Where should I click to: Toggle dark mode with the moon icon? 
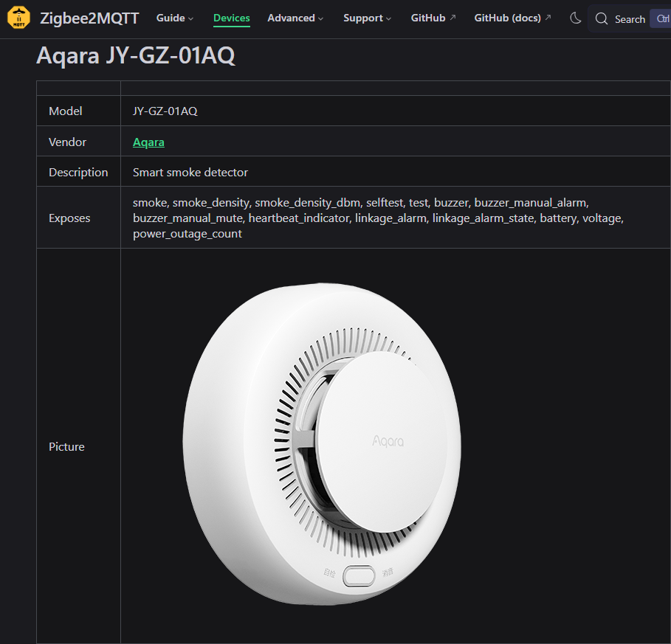pos(576,18)
